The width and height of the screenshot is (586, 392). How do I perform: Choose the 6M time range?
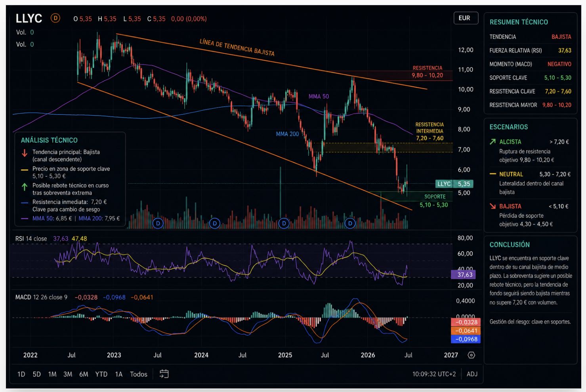[x=84, y=374]
